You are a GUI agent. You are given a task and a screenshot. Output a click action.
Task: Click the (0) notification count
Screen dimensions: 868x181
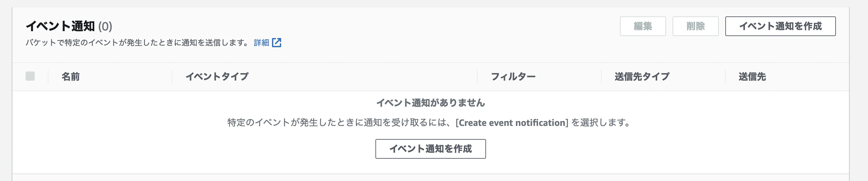105,26
